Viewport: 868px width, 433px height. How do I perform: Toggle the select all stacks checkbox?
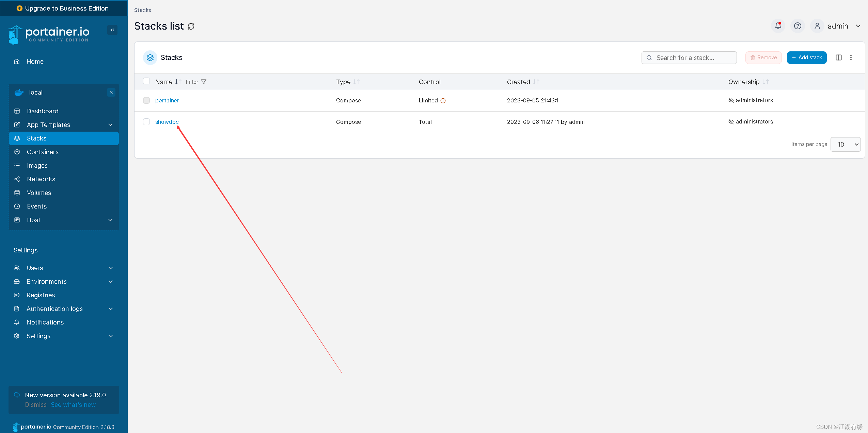(x=146, y=81)
